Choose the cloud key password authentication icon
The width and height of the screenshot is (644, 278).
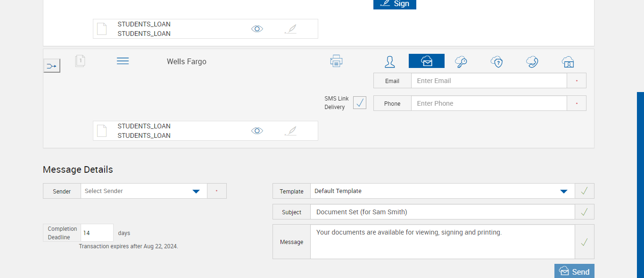pyautogui.click(x=461, y=62)
